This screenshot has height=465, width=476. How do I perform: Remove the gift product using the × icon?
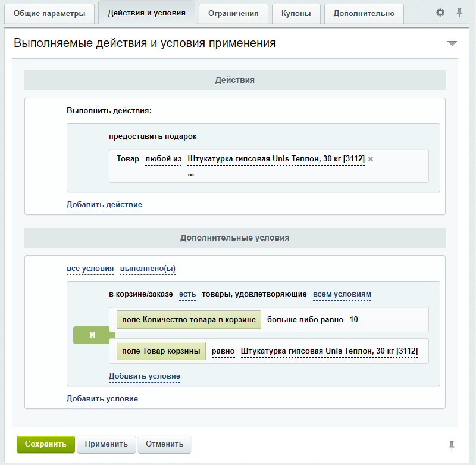(x=370, y=159)
